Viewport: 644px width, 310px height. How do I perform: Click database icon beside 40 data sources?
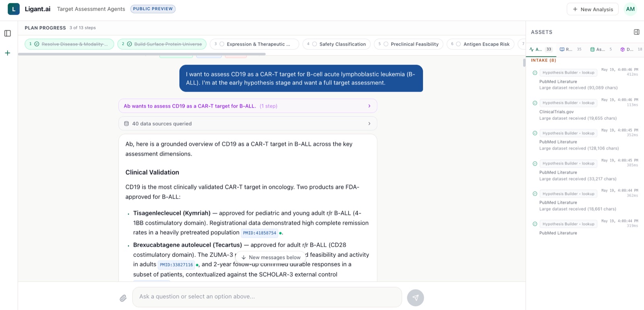pyautogui.click(x=126, y=123)
